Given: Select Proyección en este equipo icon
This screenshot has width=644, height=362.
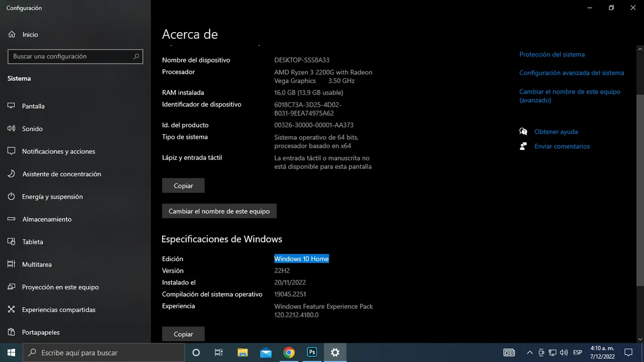Looking at the screenshot, I should (11, 287).
